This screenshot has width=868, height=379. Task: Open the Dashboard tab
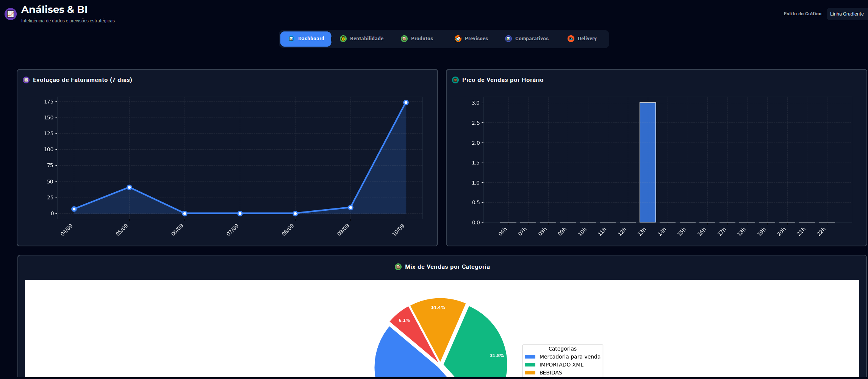coord(306,39)
